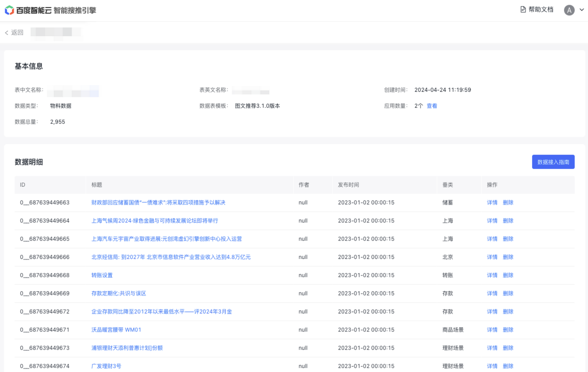Click the Baidu AI Cloud logo icon
Viewport: 588px width, 372px height.
coord(9,10)
